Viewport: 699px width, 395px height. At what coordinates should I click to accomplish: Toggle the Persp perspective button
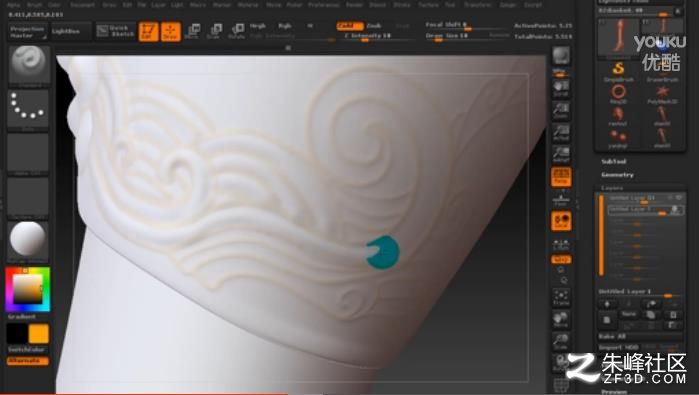click(561, 177)
